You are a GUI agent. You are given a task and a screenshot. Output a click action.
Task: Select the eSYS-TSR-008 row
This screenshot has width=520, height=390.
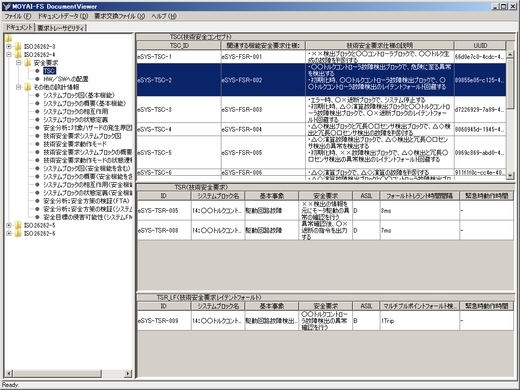(x=325, y=230)
